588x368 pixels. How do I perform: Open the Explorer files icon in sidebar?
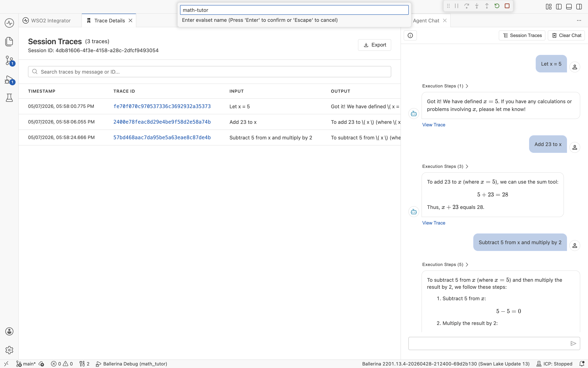(9, 42)
